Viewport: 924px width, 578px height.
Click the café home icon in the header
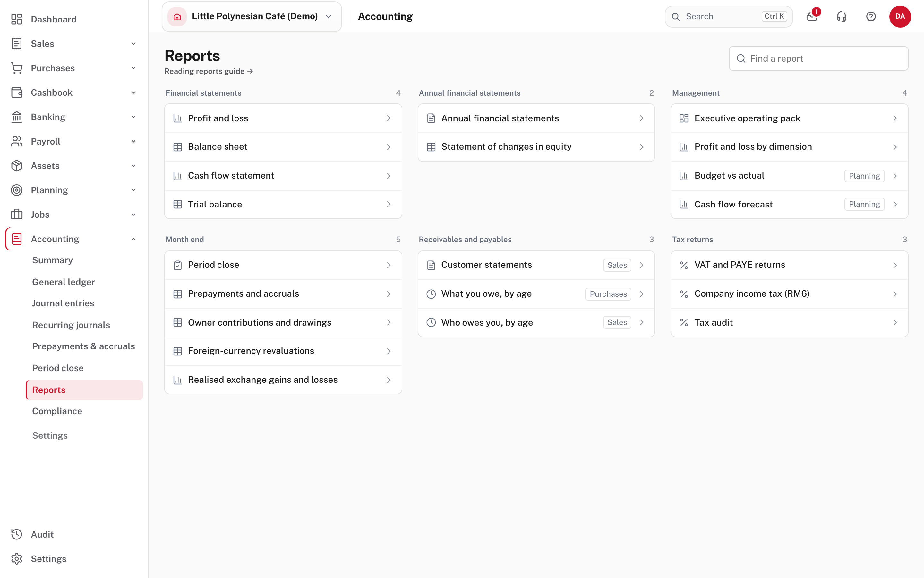pos(177,16)
